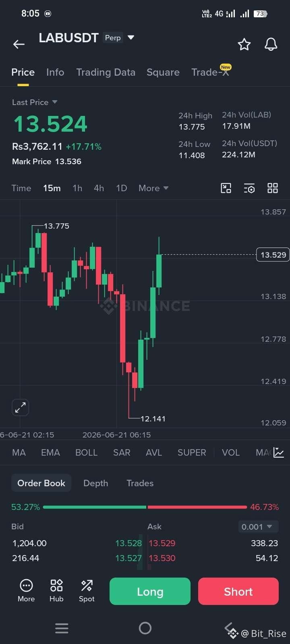Add LABUSDT to favorites with star icon
Viewport: 290px width, 644px height.
[x=244, y=44]
